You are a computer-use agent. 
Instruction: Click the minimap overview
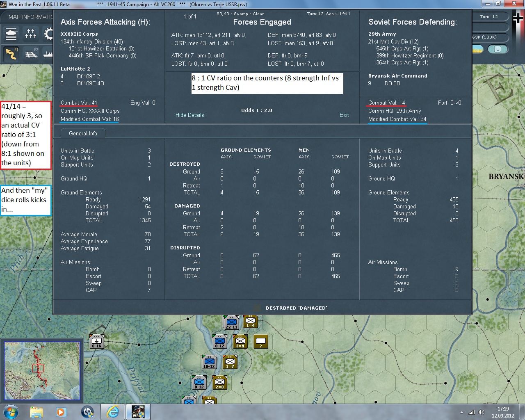coord(42,371)
